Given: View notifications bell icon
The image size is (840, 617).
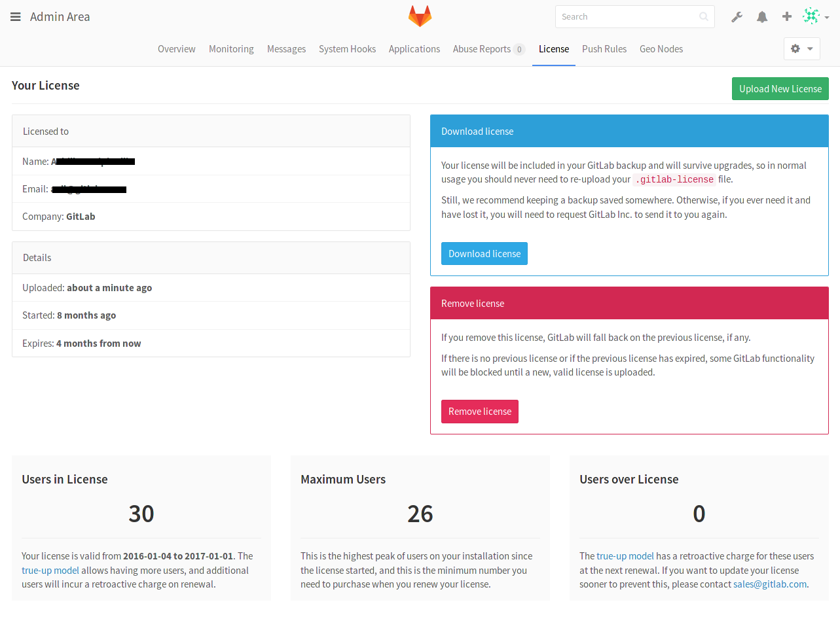Looking at the screenshot, I should 761,17.
